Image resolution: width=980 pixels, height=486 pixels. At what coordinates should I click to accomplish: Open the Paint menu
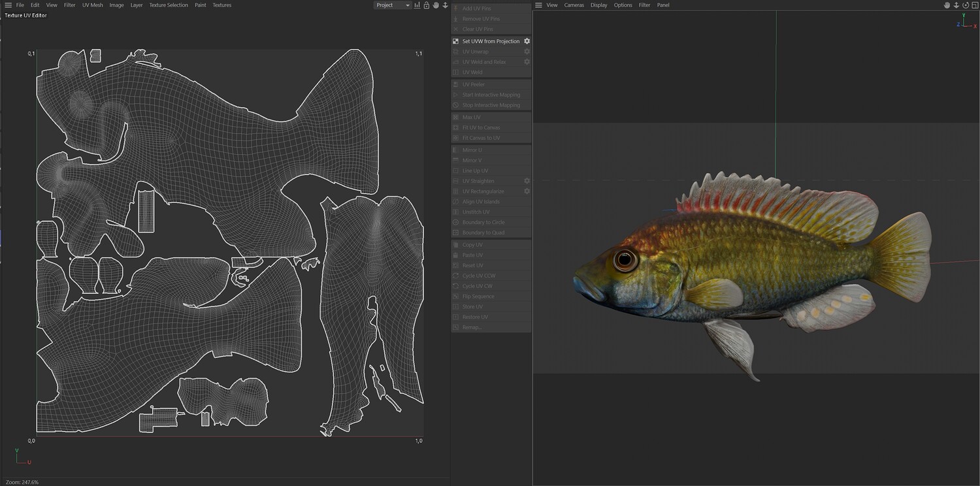tap(201, 5)
